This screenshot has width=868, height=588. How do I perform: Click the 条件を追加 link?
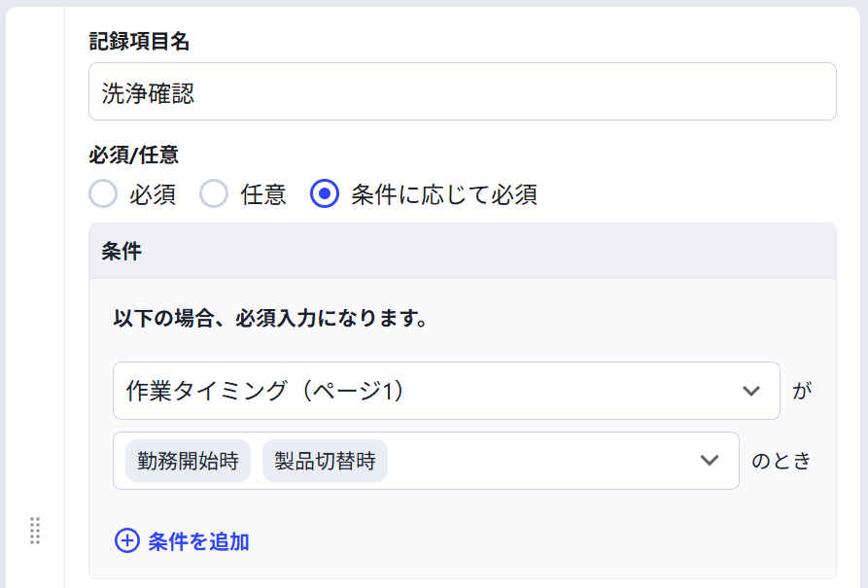pos(198,541)
